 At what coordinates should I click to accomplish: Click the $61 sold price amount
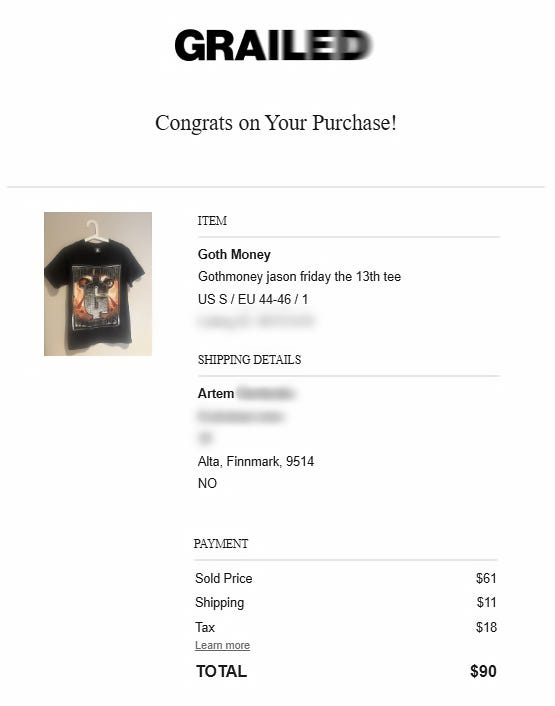486,578
